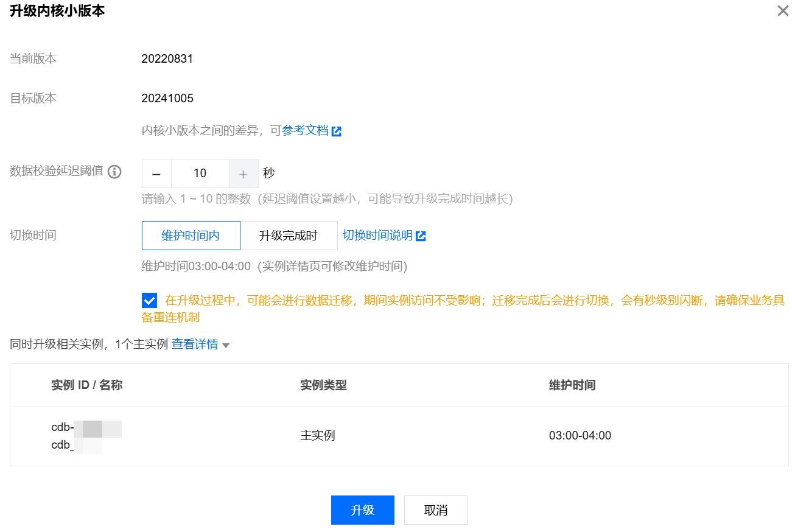Click external-link icon beside 切换时间说明
The height and width of the screenshot is (532, 795).
[x=421, y=236]
